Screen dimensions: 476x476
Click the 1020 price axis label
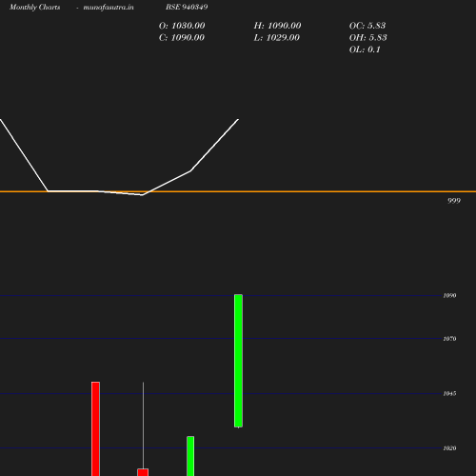[x=449, y=448]
